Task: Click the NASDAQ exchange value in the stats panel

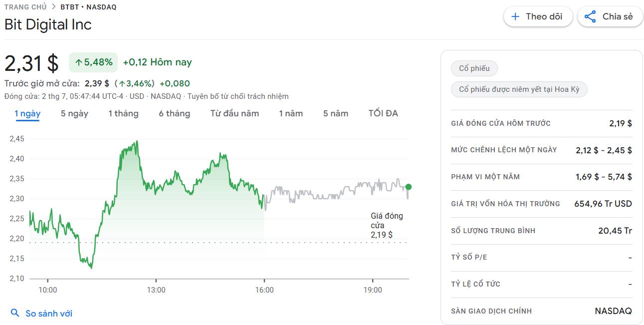Action: coord(614,311)
